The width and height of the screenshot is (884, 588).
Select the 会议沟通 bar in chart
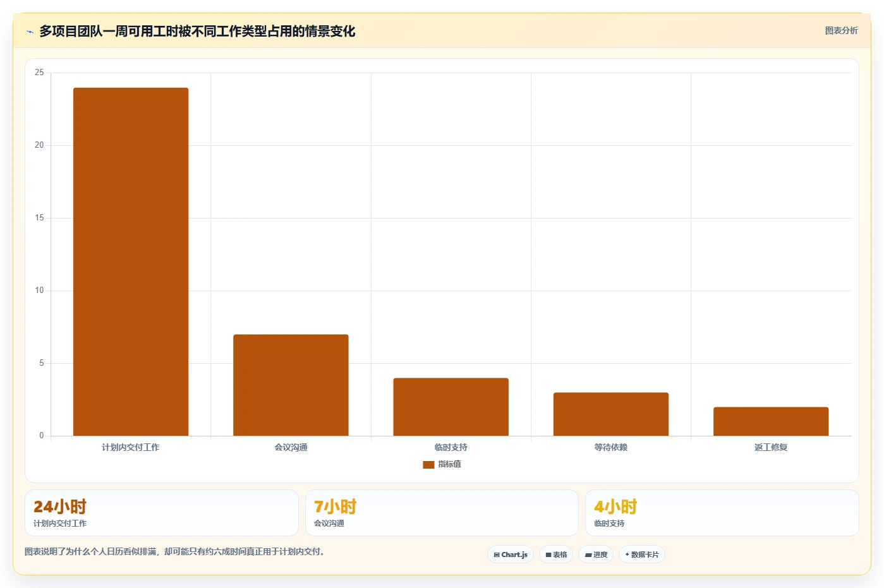291,385
